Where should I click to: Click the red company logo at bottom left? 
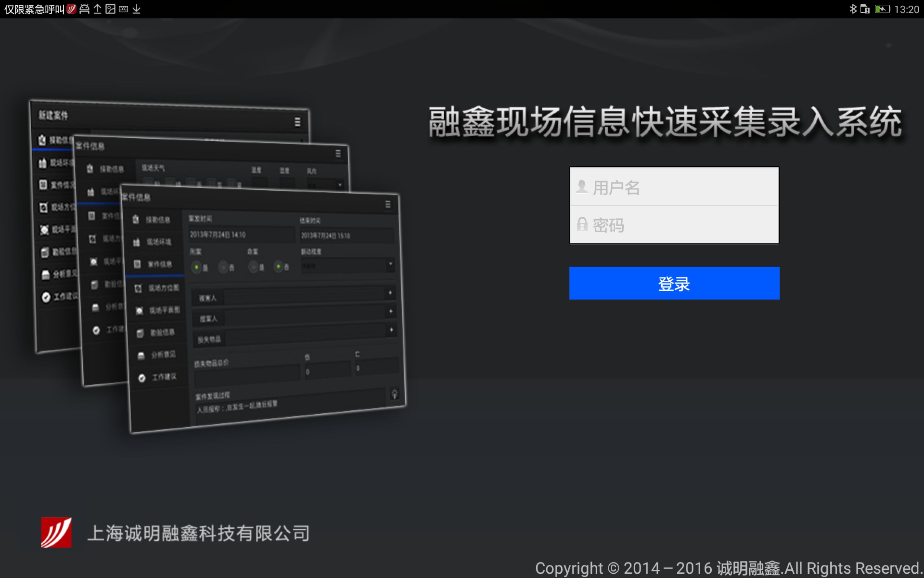pyautogui.click(x=56, y=532)
